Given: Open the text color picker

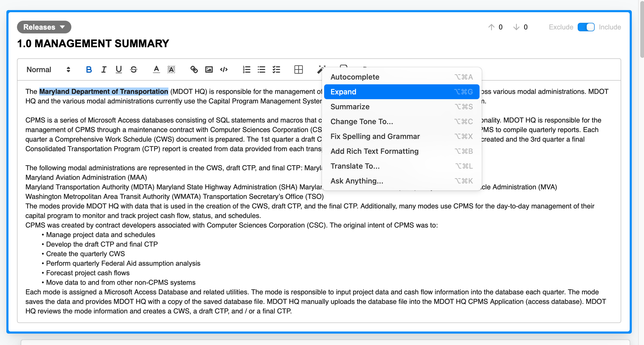Looking at the screenshot, I should [x=156, y=69].
